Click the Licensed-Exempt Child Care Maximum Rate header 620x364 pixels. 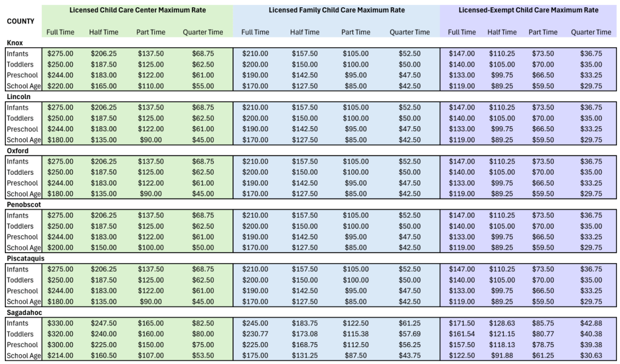click(528, 10)
